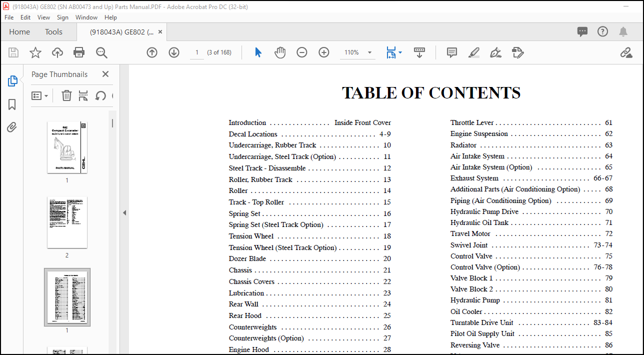
Task: Open the Attachments paperclip panel
Action: click(12, 127)
